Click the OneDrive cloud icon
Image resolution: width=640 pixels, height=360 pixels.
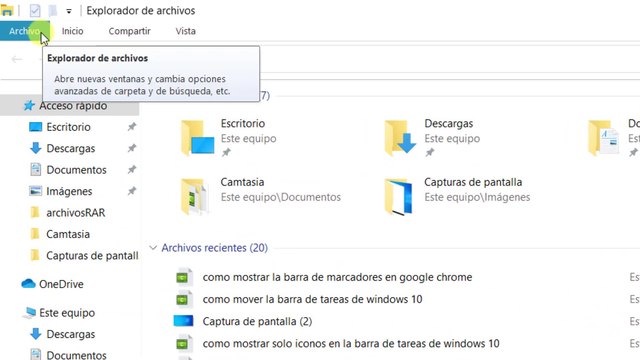point(28,283)
